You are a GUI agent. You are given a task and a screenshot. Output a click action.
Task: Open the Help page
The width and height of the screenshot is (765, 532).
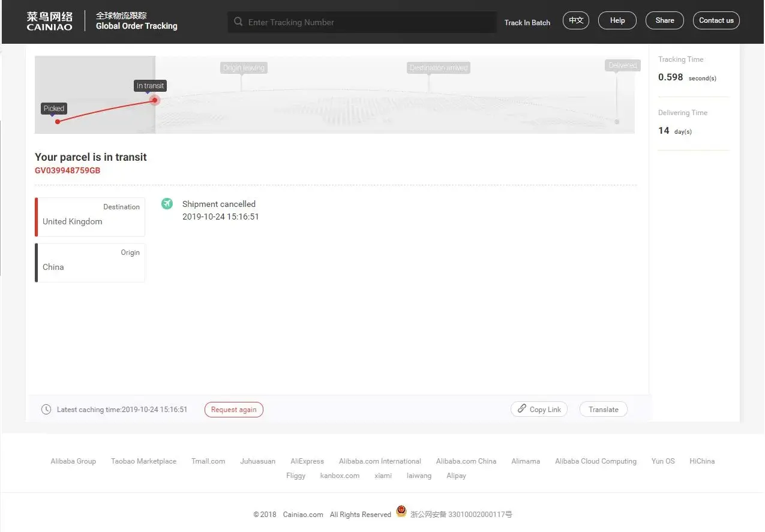(x=617, y=20)
